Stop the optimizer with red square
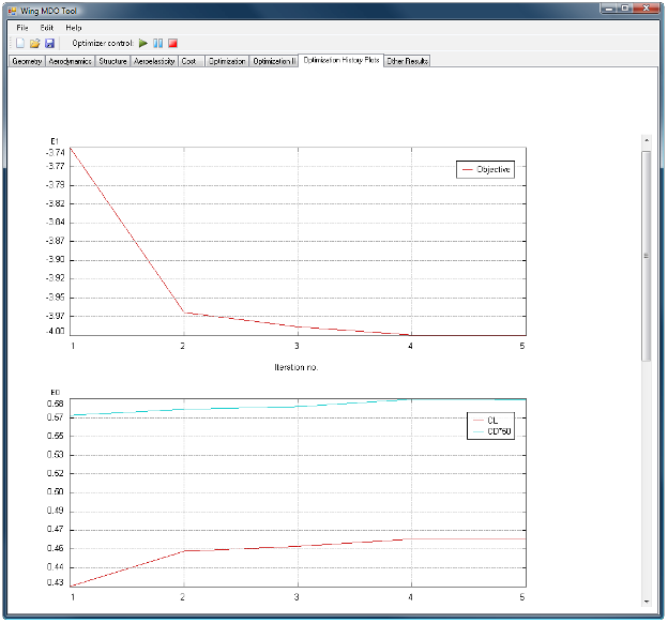Viewport: 667px width, 623px height. 173,43
